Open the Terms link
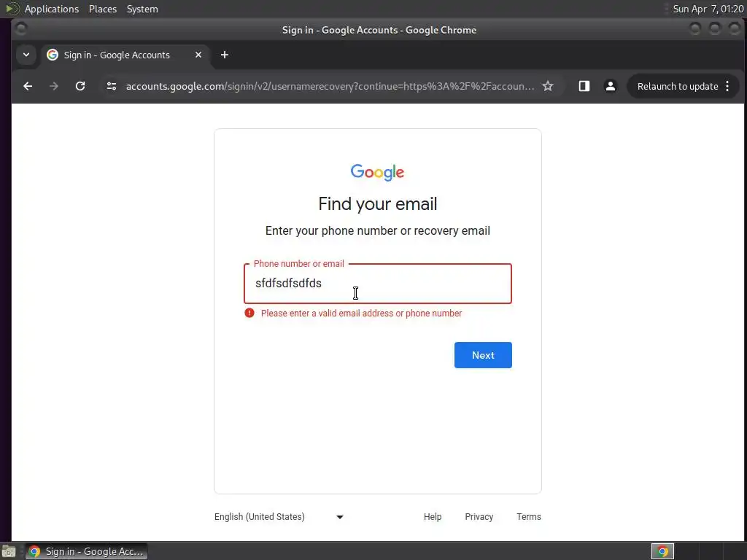Viewport: 747px width, 560px height. pos(529,517)
